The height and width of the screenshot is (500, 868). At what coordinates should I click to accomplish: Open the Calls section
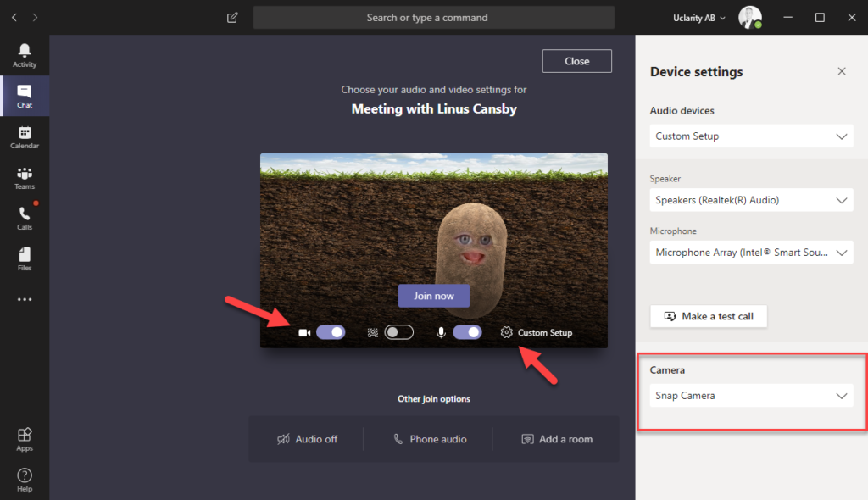[x=25, y=218]
